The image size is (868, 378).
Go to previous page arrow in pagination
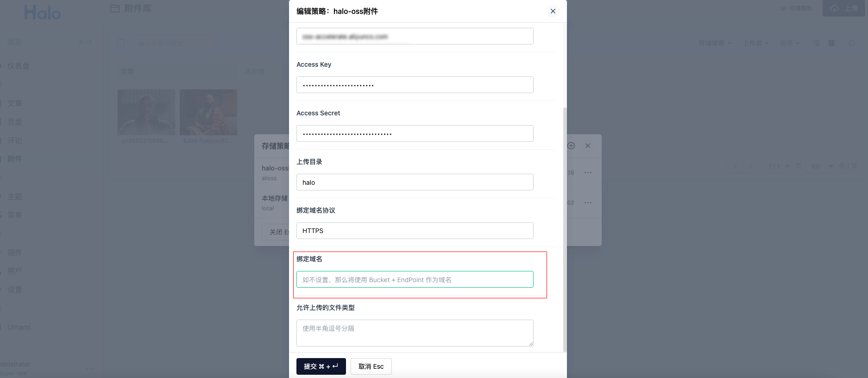pyautogui.click(x=736, y=166)
